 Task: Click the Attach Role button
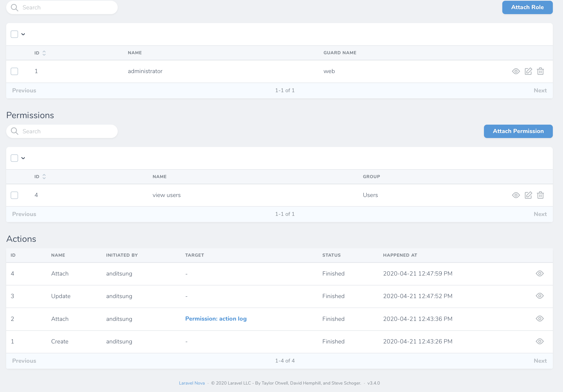pyautogui.click(x=527, y=7)
